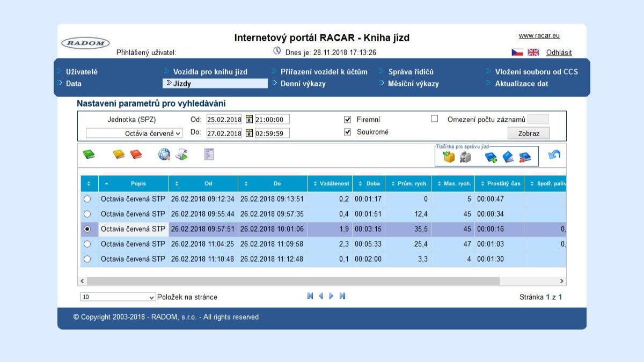Image resolution: width=644 pixels, height=362 pixels.
Task: Open the items per page dropdown
Action: coord(118,297)
